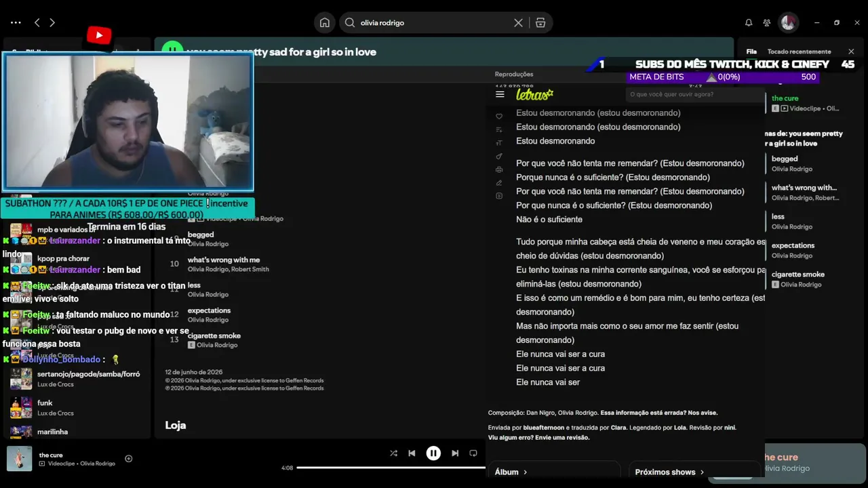Click the last letras sidebar icon below pencil

click(499, 196)
